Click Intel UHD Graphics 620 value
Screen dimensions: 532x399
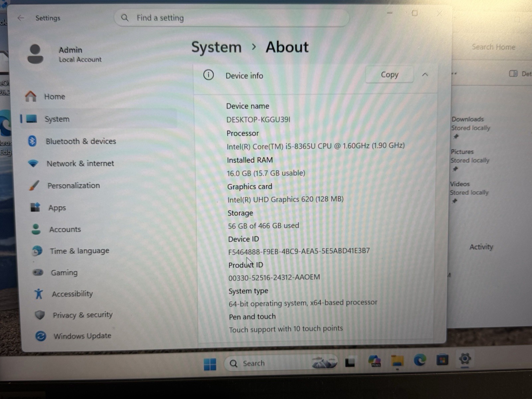[285, 199]
